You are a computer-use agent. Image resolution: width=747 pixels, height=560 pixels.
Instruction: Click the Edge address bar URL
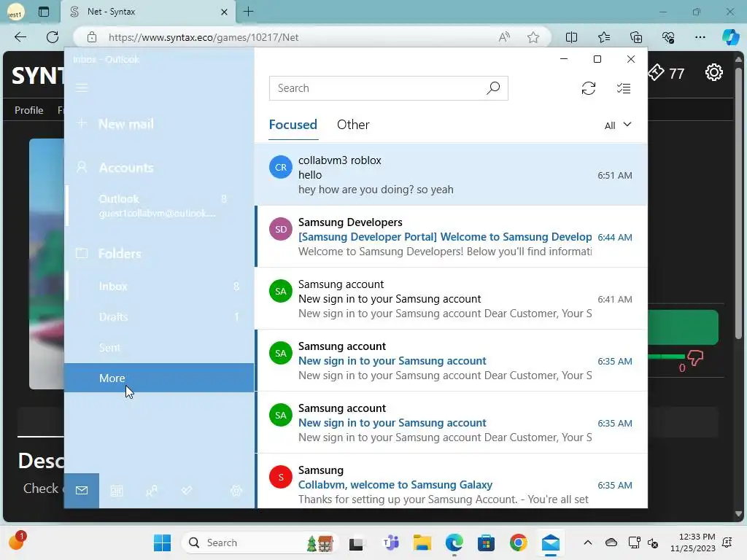pyautogui.click(x=204, y=37)
